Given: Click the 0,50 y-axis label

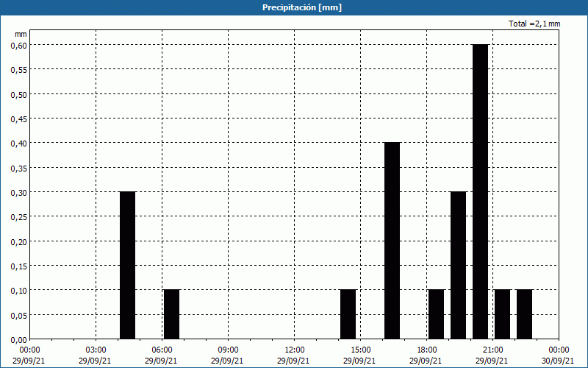Looking at the screenshot, I should 19,94.
